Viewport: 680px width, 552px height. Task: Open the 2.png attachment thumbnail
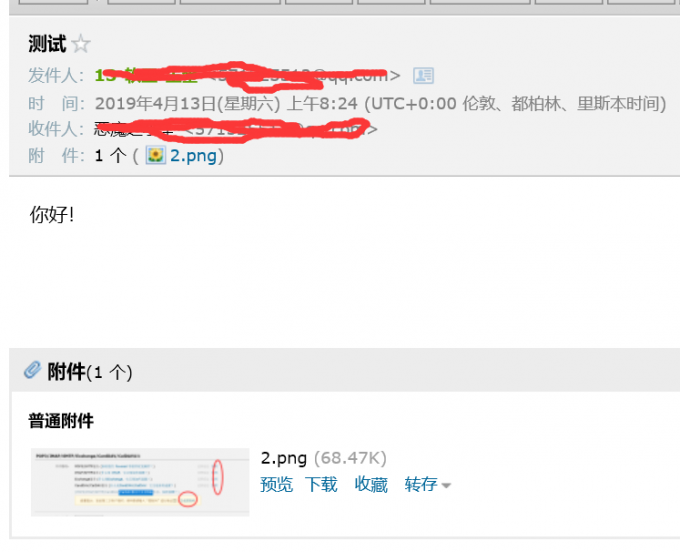(x=140, y=482)
